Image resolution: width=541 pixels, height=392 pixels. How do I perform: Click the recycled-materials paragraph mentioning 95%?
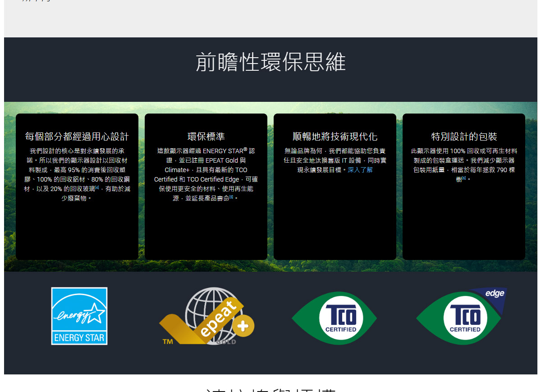click(77, 174)
